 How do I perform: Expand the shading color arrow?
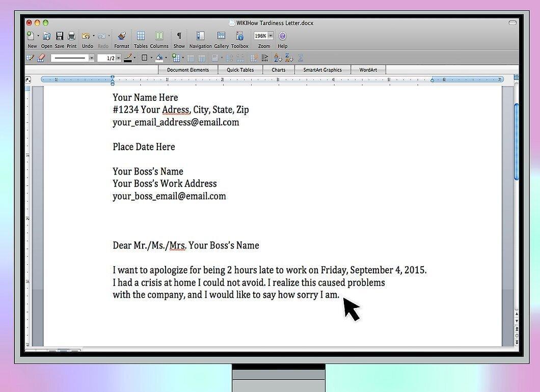point(166,58)
